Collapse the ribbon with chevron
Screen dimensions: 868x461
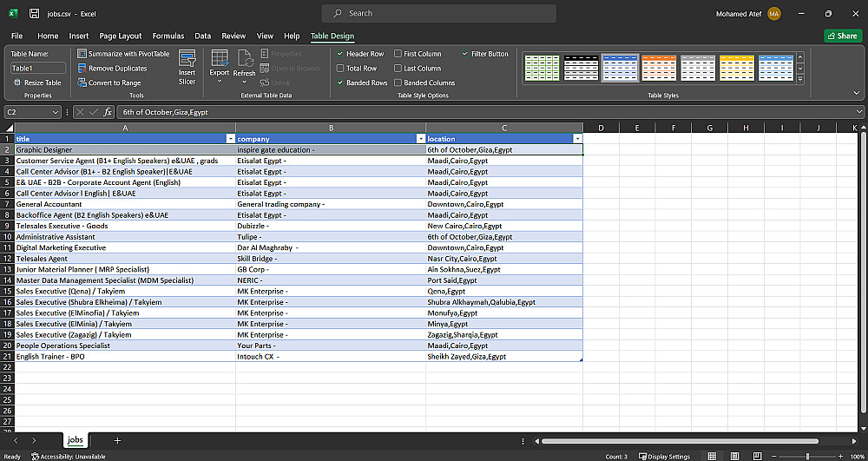point(857,93)
